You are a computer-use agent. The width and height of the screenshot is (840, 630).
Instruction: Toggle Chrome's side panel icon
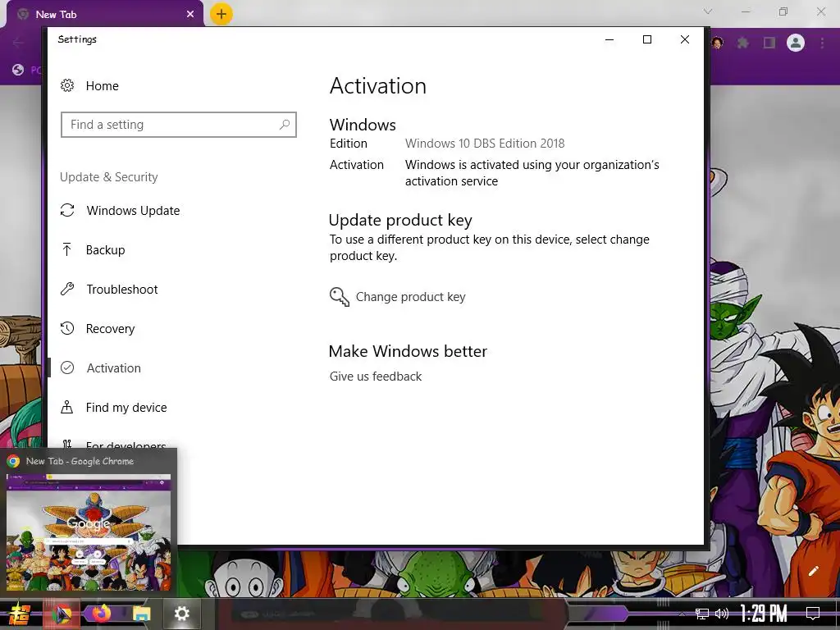769,43
